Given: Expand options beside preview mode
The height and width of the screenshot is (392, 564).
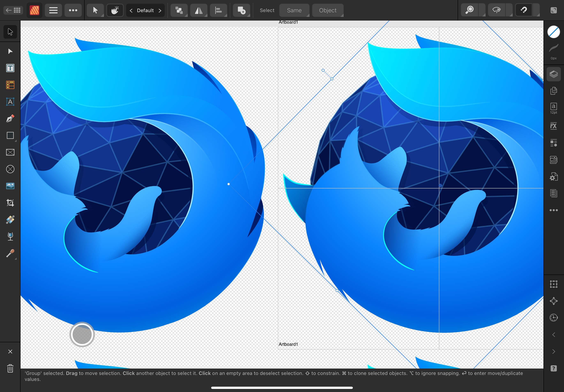Looking at the screenshot, I should click(x=509, y=10).
